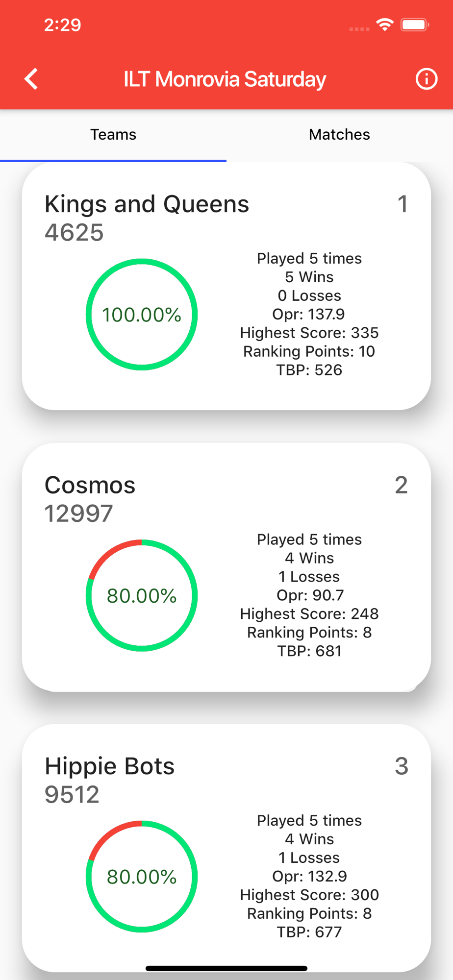Tap team number 12997
Screen dimensions: 453x980
78,514
